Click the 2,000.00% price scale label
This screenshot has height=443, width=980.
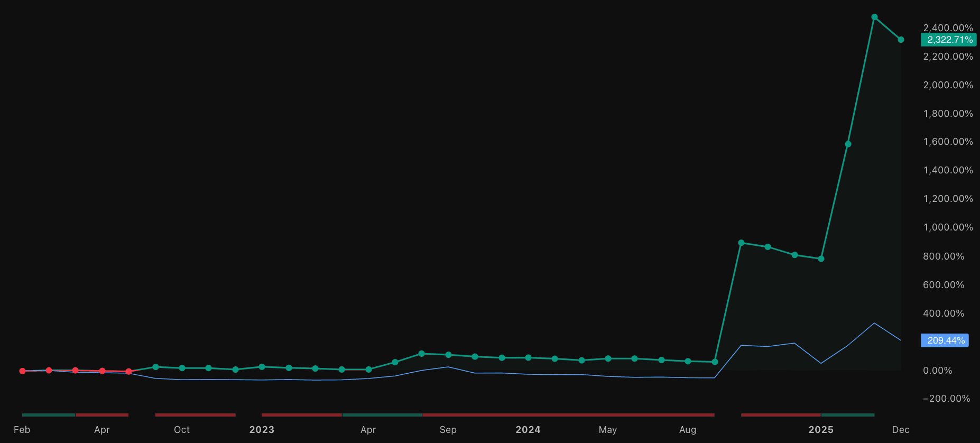(948, 85)
